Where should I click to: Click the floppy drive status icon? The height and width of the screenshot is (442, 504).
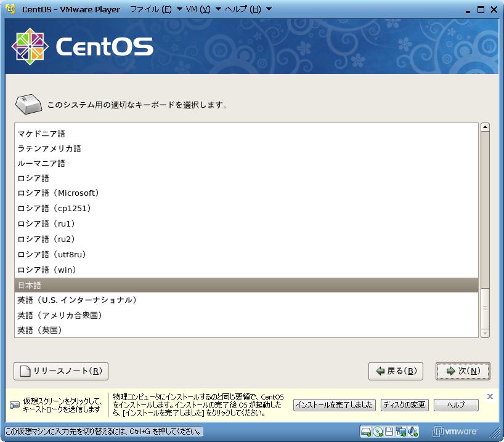(x=390, y=431)
